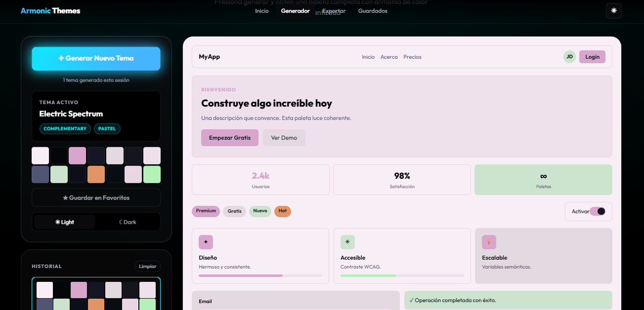The width and height of the screenshot is (644, 310).
Task: Click the Escalable feature card title
Action: coord(494,258)
